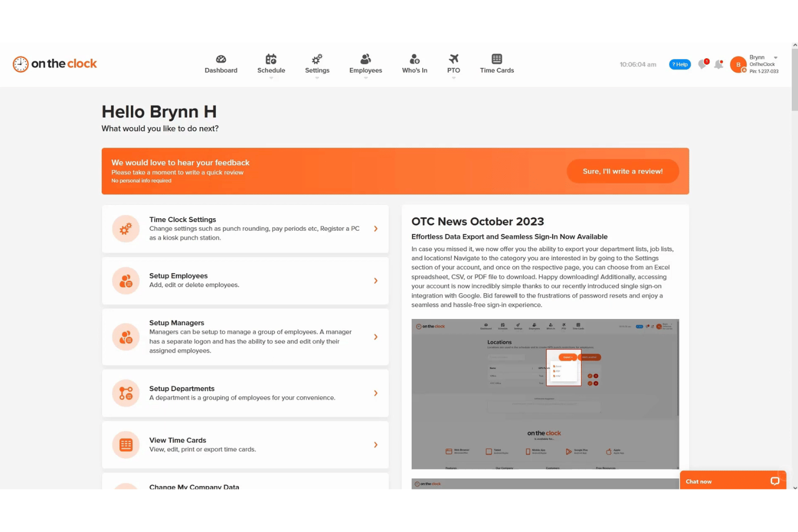
Task: Click the scrollbar up arrow
Action: tap(795, 46)
